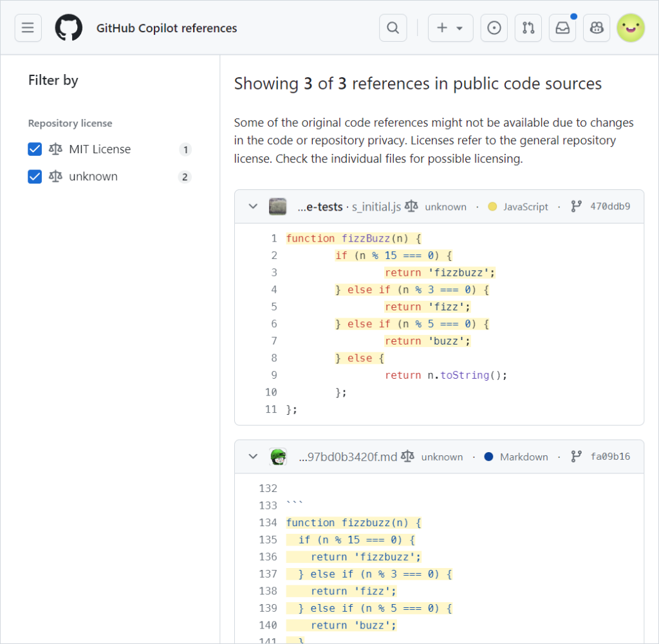This screenshot has width=659, height=644.
Task: Click the Copilot icon in the header
Action: tap(596, 28)
